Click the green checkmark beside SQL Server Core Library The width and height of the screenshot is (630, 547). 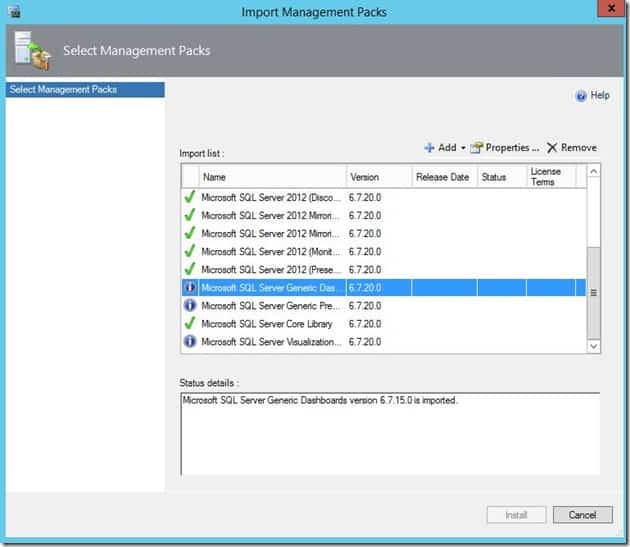pyautogui.click(x=190, y=323)
